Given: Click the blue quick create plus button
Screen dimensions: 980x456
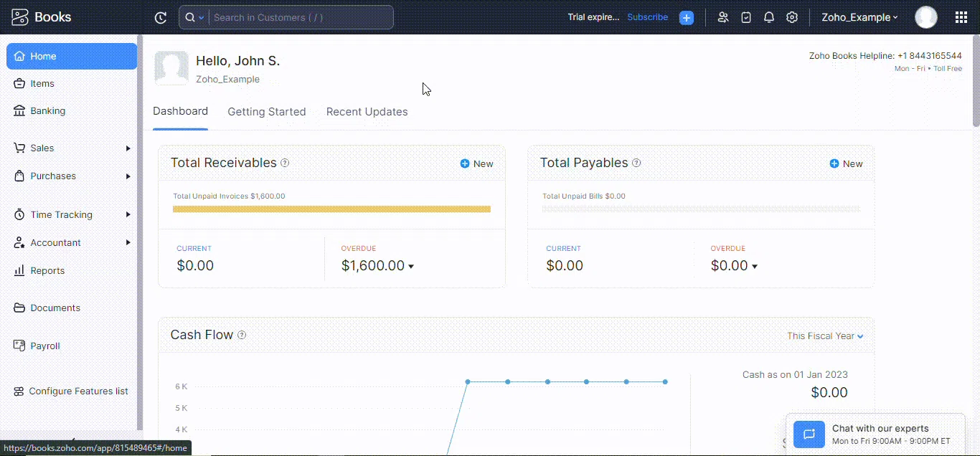Looking at the screenshot, I should 687,18.
